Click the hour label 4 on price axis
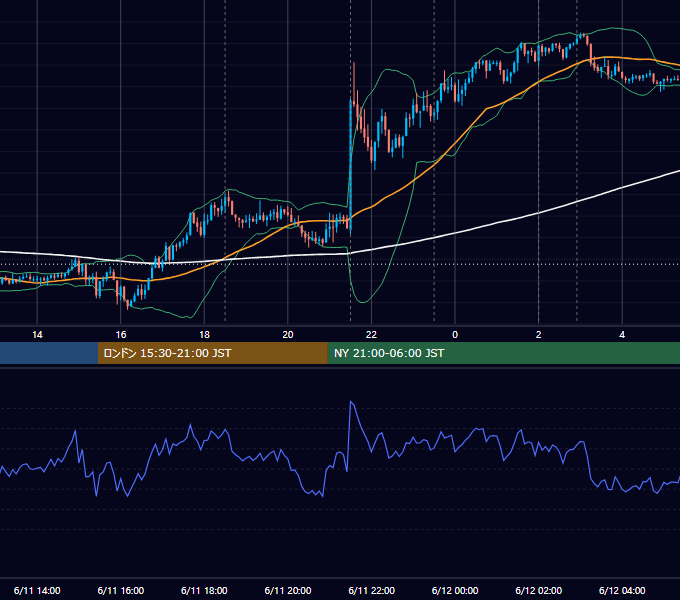Viewport: 680px width, 600px height. pos(622,335)
